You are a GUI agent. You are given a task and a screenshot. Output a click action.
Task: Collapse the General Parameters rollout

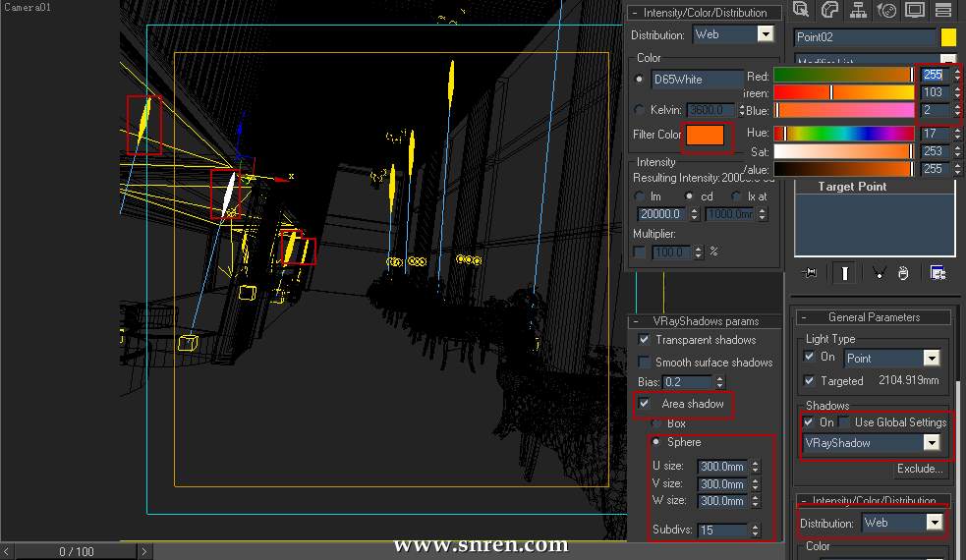point(874,317)
